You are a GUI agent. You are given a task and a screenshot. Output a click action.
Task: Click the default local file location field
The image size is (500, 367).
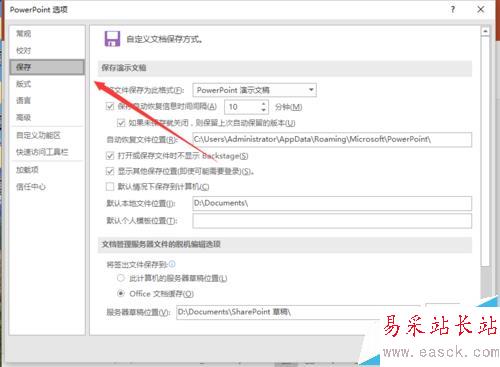pyautogui.click(x=332, y=203)
